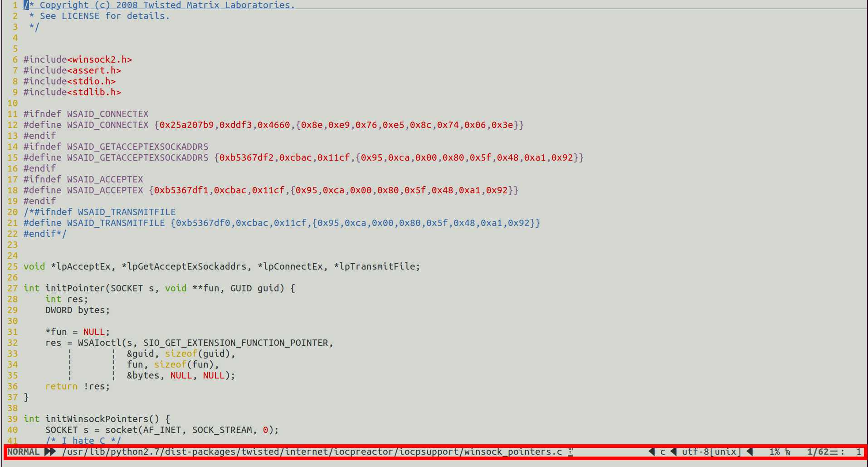Click 'GUID guid' parameter on line 27

[254, 288]
